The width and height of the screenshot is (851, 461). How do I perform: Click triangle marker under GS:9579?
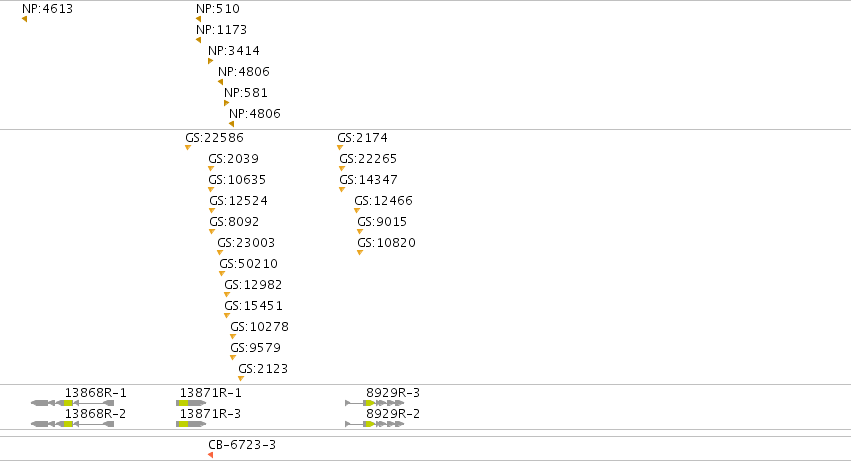[233, 358]
